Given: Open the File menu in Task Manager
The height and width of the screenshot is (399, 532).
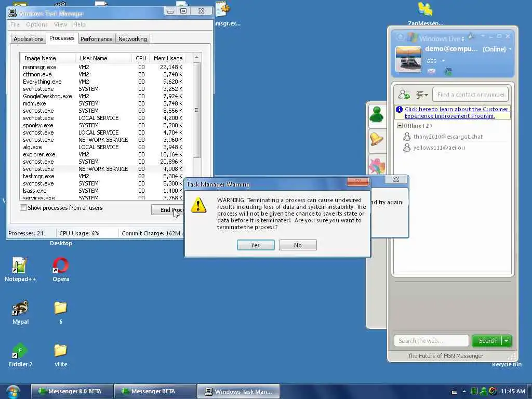Looking at the screenshot, I should coord(15,24).
